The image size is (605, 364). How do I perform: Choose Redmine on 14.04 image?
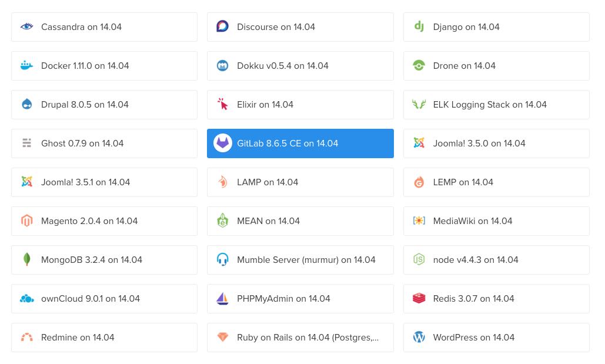tap(104, 338)
